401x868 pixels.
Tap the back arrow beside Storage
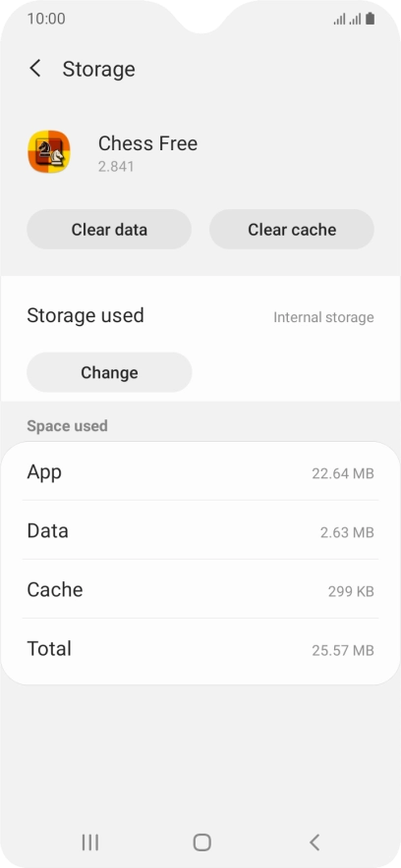[35, 69]
